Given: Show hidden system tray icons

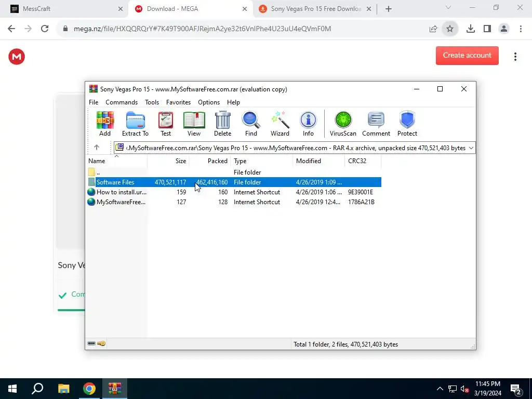Looking at the screenshot, I should pos(440,389).
